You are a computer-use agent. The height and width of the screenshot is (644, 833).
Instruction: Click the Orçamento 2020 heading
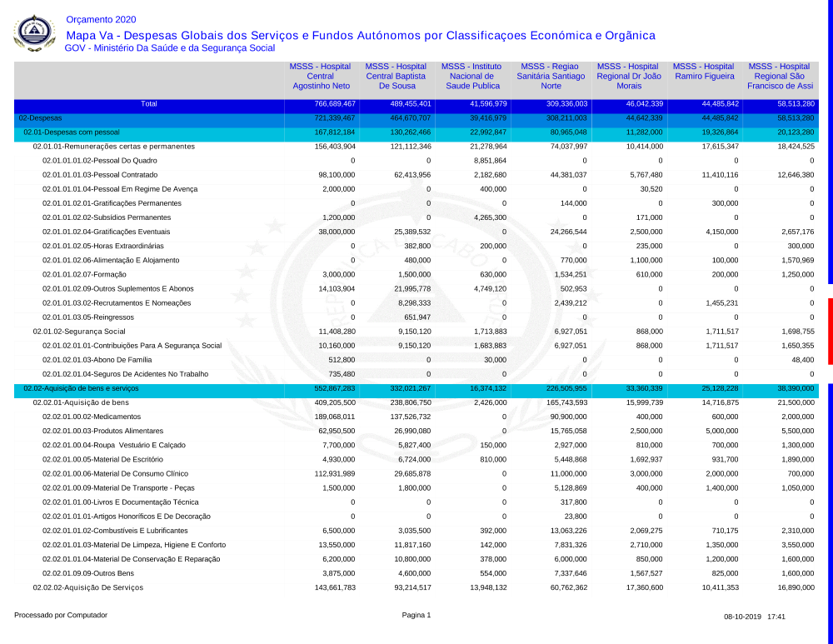(100, 19)
